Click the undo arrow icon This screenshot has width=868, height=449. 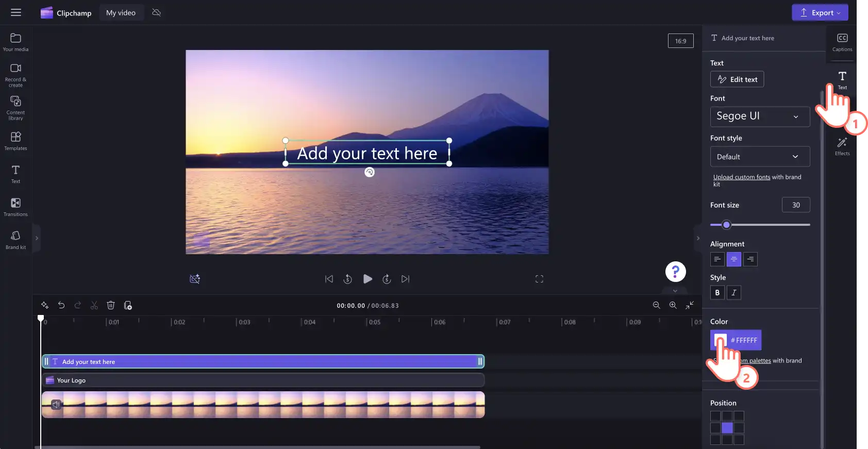[61, 305]
